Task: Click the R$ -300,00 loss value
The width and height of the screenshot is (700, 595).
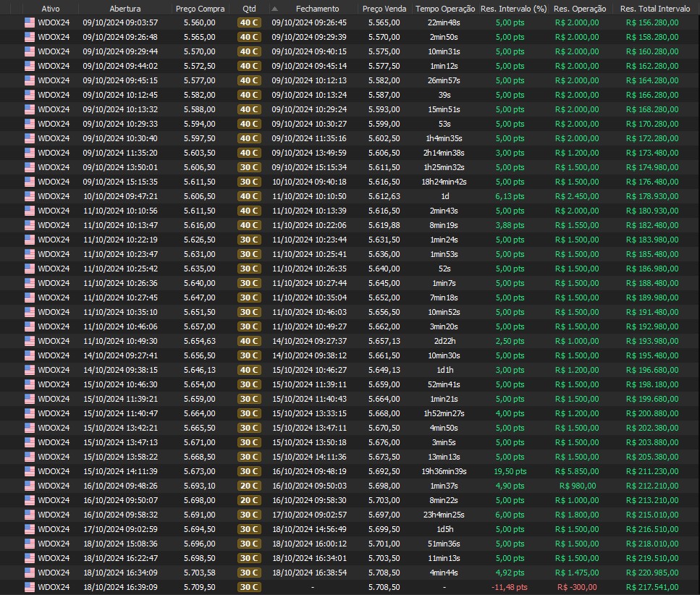Action: pyautogui.click(x=577, y=587)
